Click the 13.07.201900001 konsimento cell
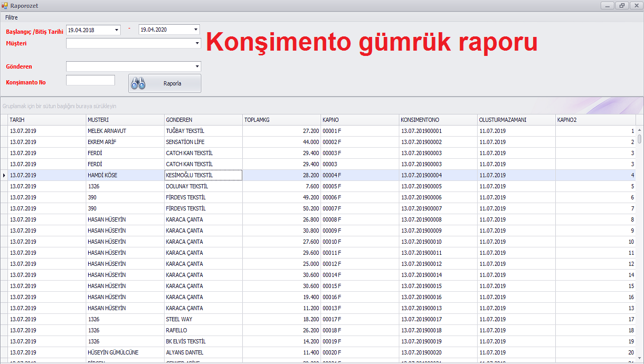 (x=438, y=131)
